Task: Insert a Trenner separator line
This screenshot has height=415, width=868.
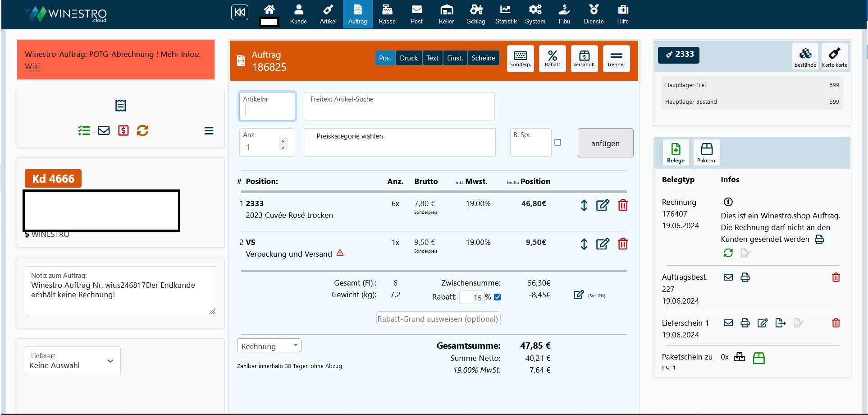Action: tap(616, 59)
